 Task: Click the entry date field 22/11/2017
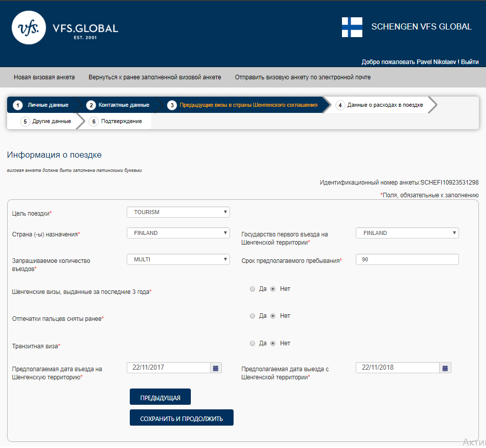tap(168, 368)
